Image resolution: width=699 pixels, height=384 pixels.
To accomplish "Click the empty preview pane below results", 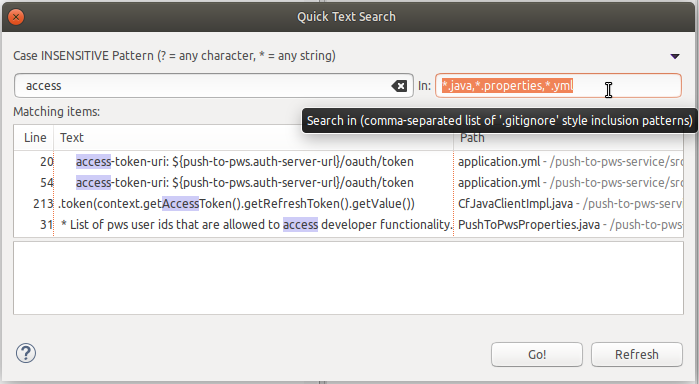I will (348, 278).
